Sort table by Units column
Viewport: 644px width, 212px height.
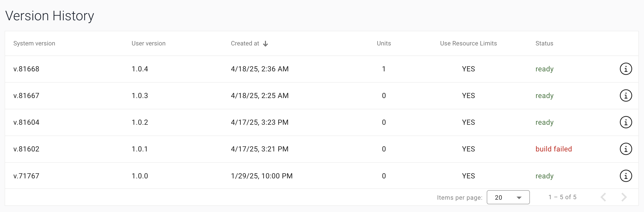(384, 44)
